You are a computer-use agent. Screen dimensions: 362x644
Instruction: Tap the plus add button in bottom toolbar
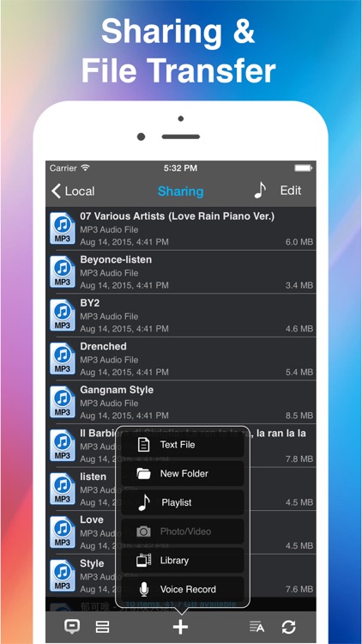(180, 627)
